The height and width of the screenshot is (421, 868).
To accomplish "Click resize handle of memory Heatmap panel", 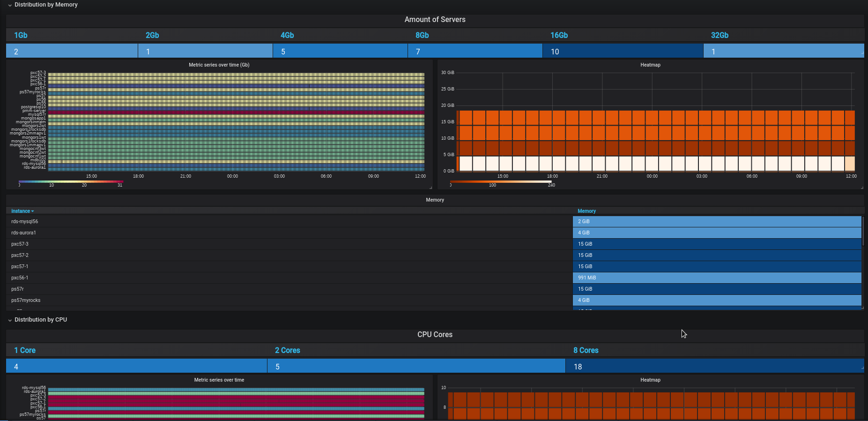I will click(x=862, y=188).
